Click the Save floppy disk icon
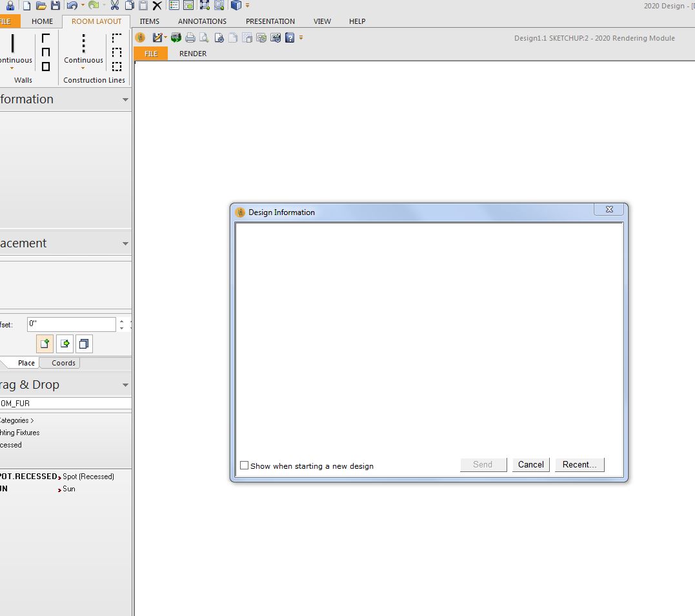The height and width of the screenshot is (616, 695). point(55,6)
